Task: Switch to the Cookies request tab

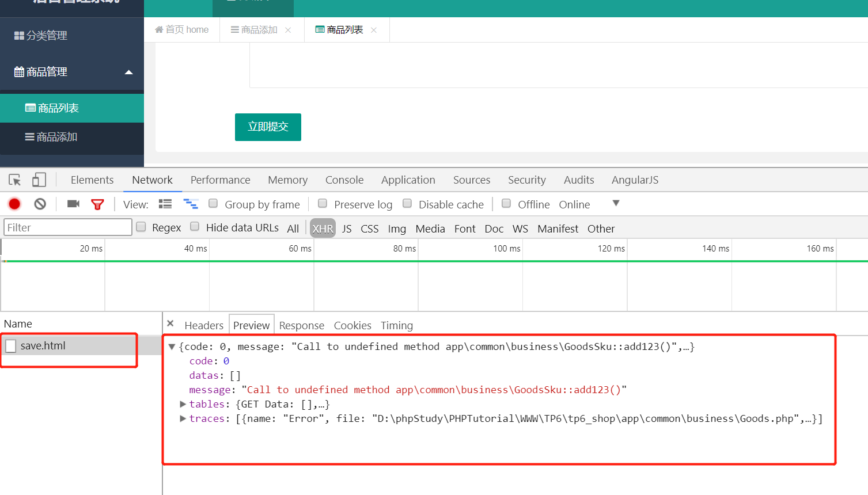Action: (352, 326)
